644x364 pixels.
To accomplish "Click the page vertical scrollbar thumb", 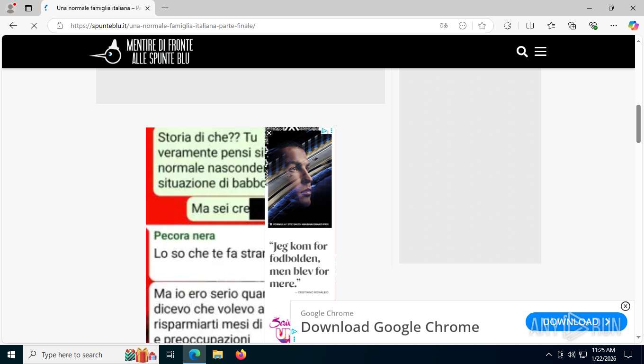I will [638, 124].
